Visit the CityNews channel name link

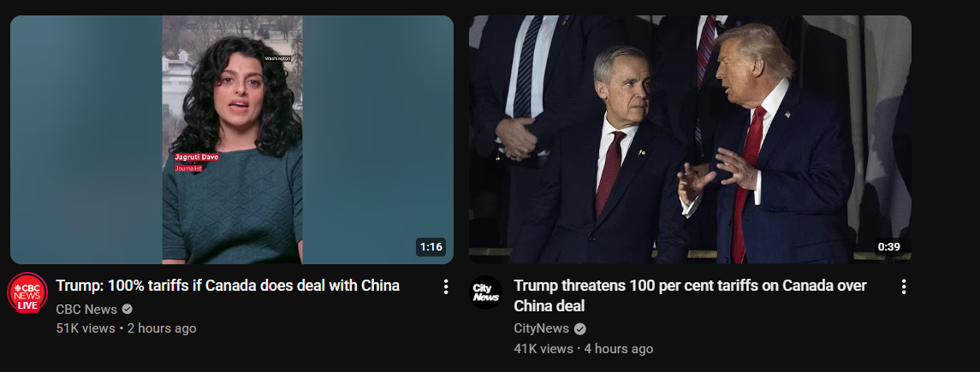coord(541,328)
